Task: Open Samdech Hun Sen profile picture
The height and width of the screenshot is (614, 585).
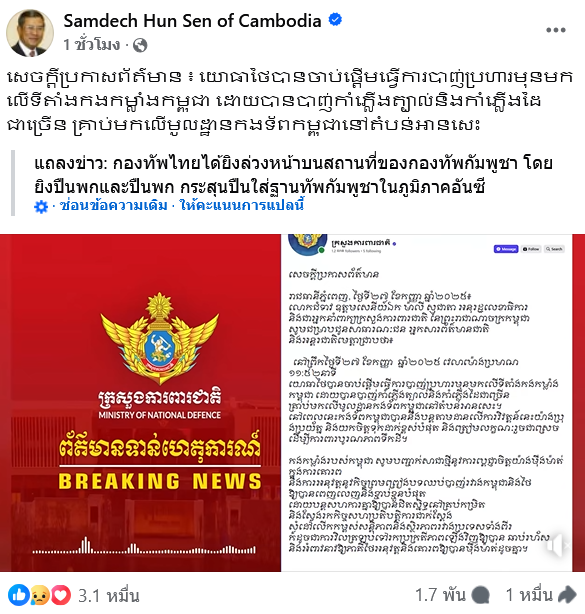Action: click(30, 33)
